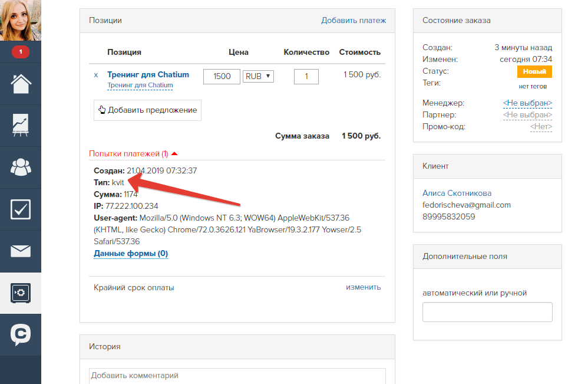Click Добавить предложение button
This screenshot has width=588, height=384.
click(147, 110)
